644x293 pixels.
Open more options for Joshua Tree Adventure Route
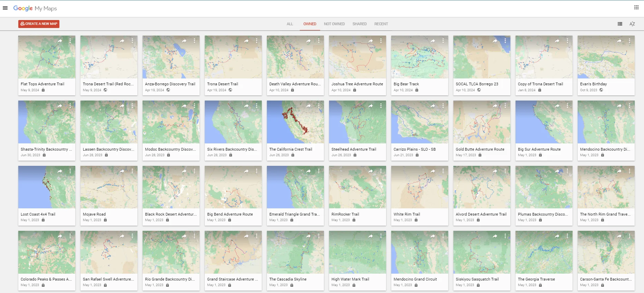[x=381, y=41]
